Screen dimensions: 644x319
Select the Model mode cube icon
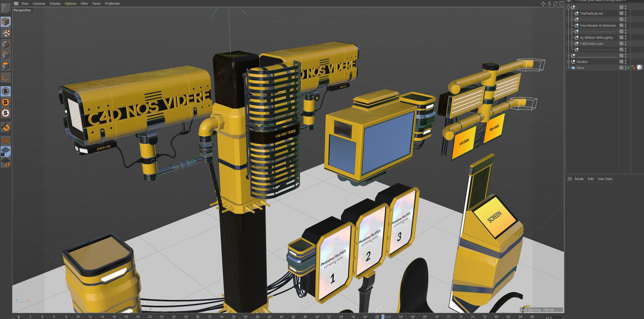(6, 22)
